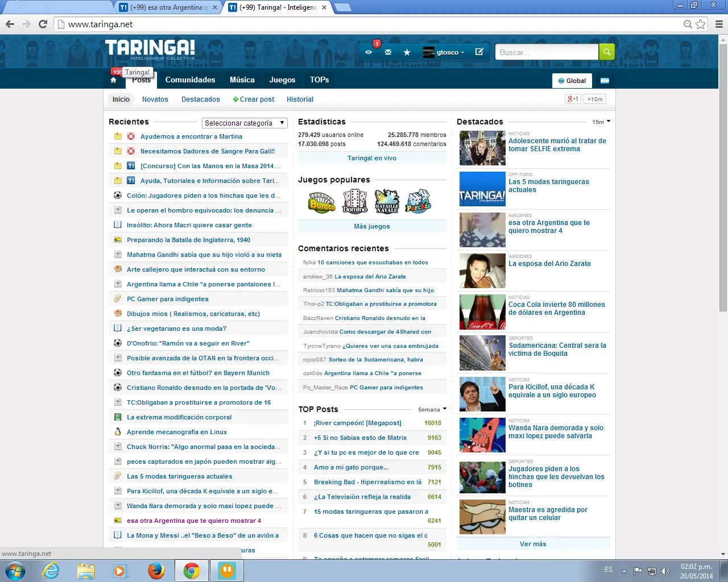728x582 pixels.
Task: Open the watched posts eye icon
Action: tap(369, 52)
